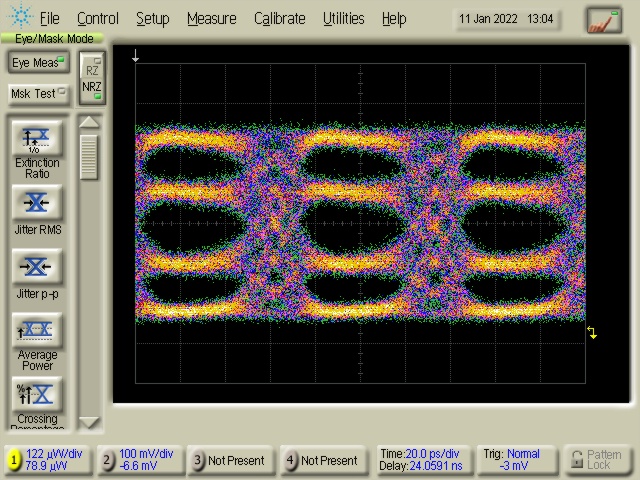Click the Pattern Lock padlock button
This screenshot has height=480, width=640.
coord(597,460)
